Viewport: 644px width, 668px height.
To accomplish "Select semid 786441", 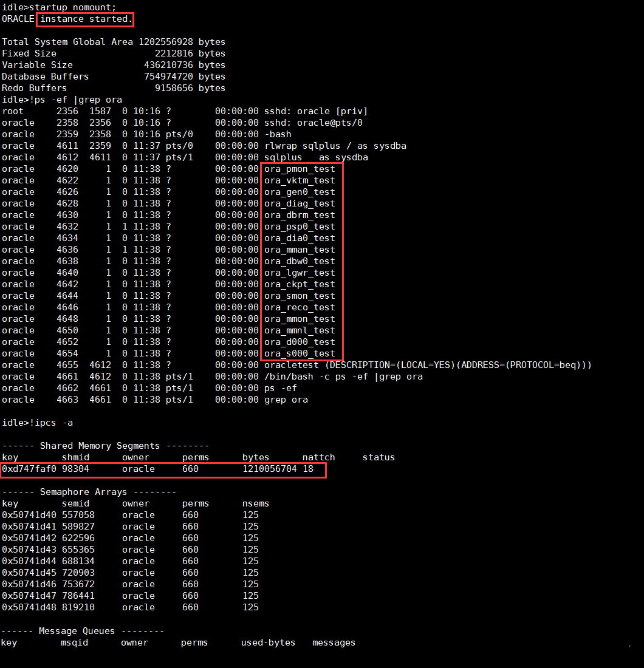I will pos(78,595).
